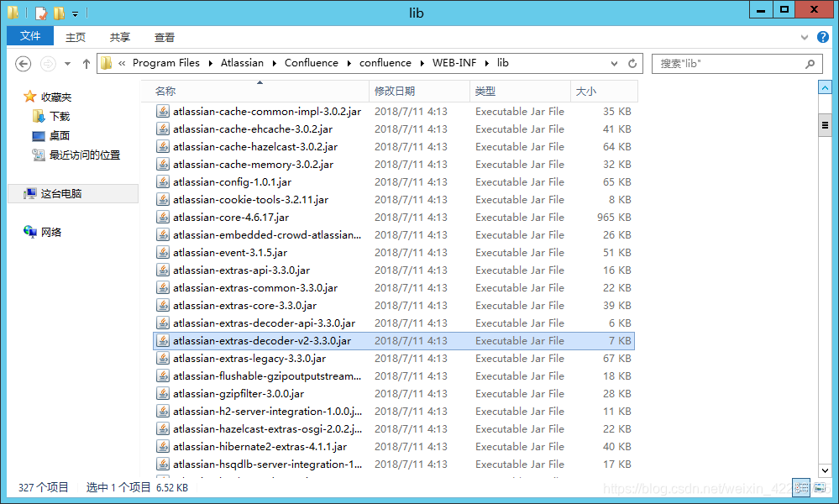Click the Forward navigation arrow

(48, 64)
